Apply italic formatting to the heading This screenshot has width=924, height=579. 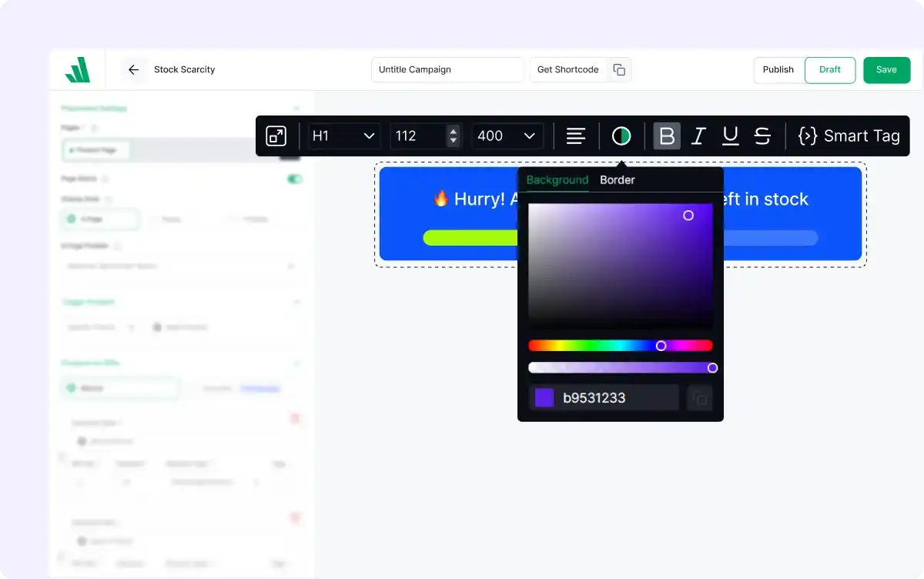coord(698,136)
